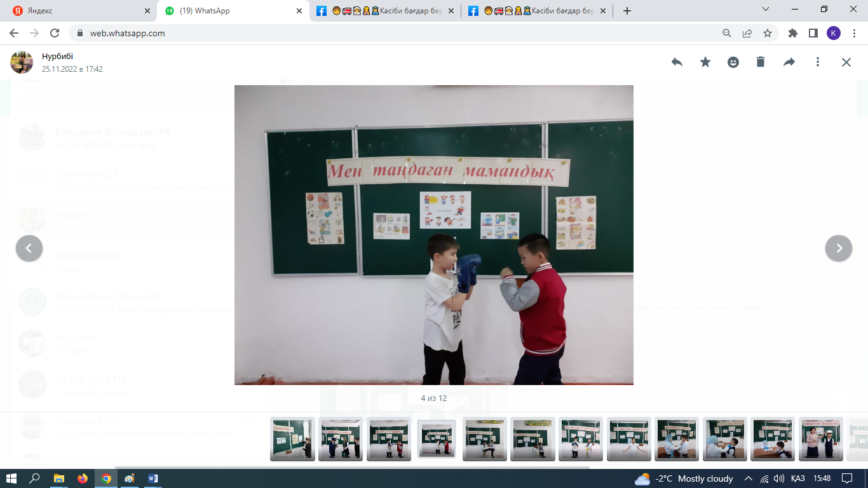Viewport: 868px width, 488px height.
Task: Open File Explorer from taskbar
Action: [59, 478]
